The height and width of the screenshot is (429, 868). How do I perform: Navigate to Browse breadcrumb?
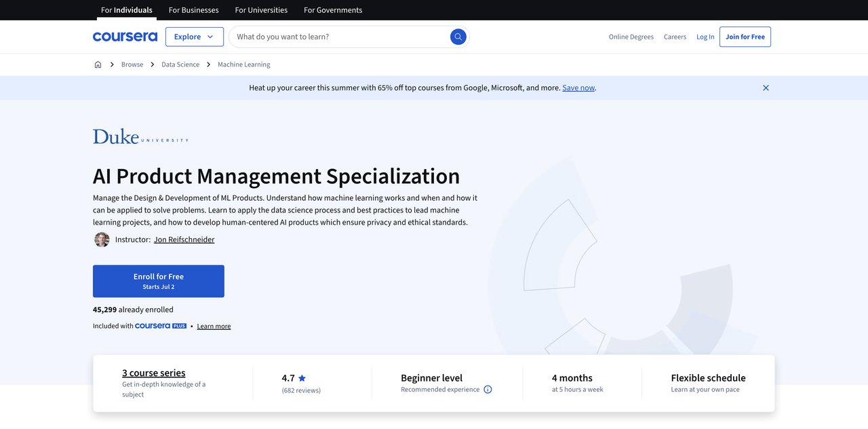click(132, 64)
